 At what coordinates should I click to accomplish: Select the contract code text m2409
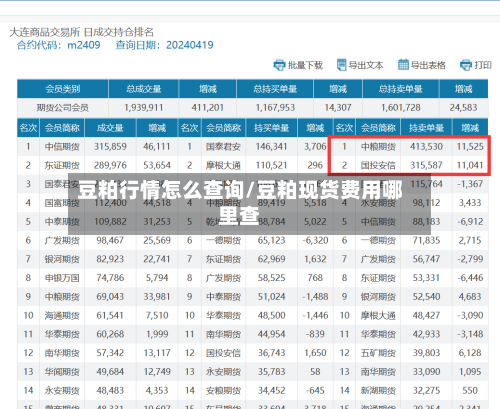(x=84, y=45)
